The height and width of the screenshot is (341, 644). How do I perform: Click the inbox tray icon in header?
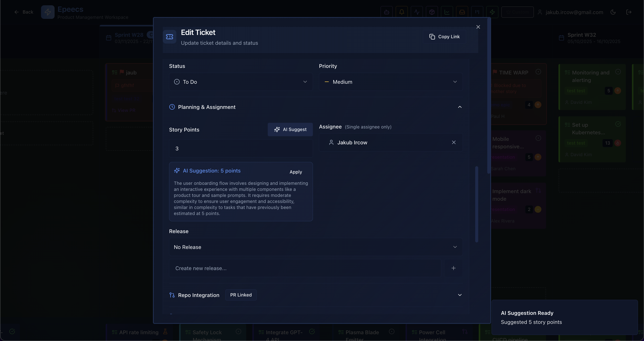tap(462, 12)
